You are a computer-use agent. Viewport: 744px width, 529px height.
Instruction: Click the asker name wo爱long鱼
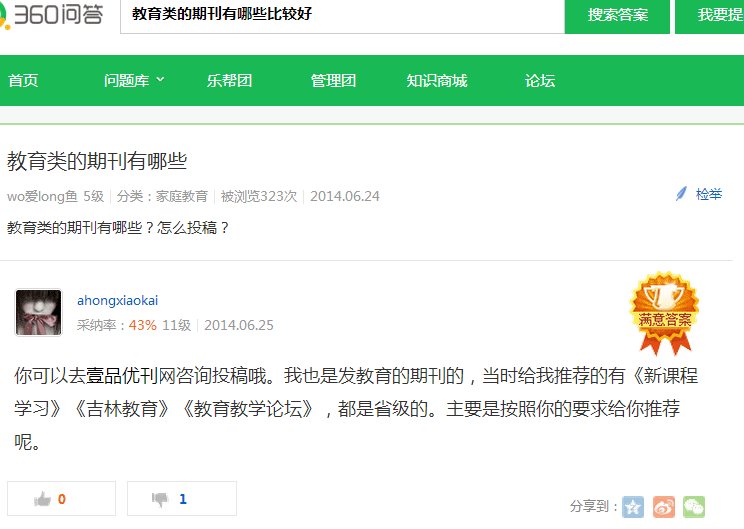point(42,196)
